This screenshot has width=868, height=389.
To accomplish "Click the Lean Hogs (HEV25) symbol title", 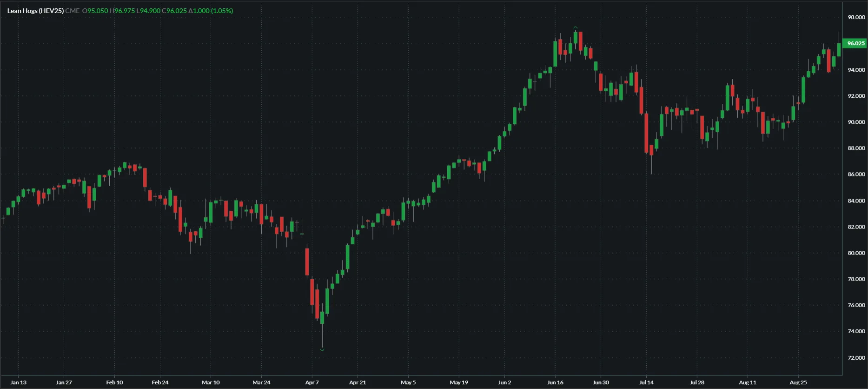I will click(x=35, y=11).
